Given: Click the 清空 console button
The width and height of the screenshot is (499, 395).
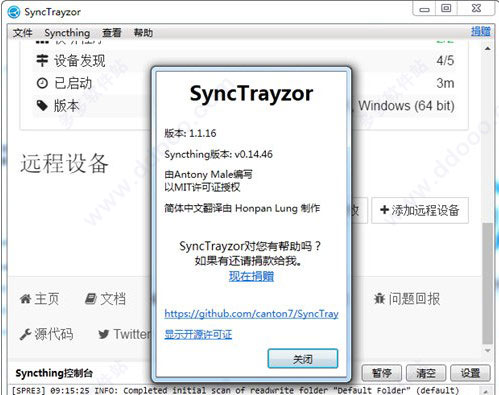Looking at the screenshot, I should (x=426, y=373).
